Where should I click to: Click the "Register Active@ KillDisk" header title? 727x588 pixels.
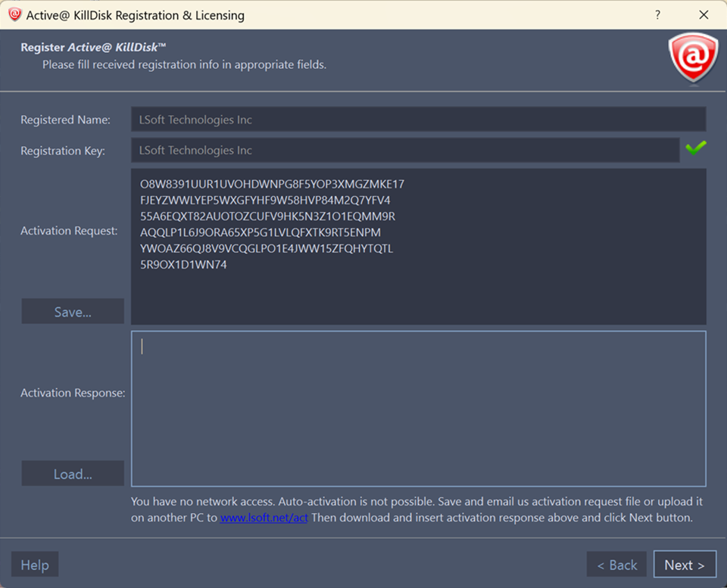coord(93,47)
